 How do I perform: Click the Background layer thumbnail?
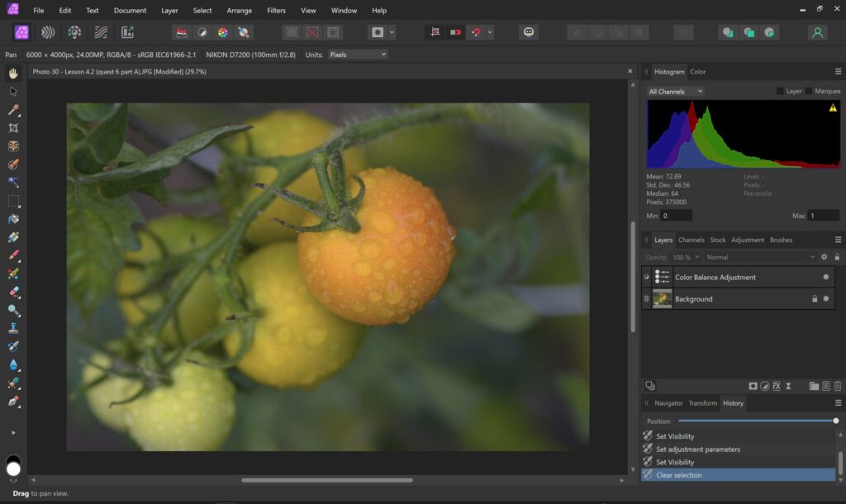click(662, 299)
